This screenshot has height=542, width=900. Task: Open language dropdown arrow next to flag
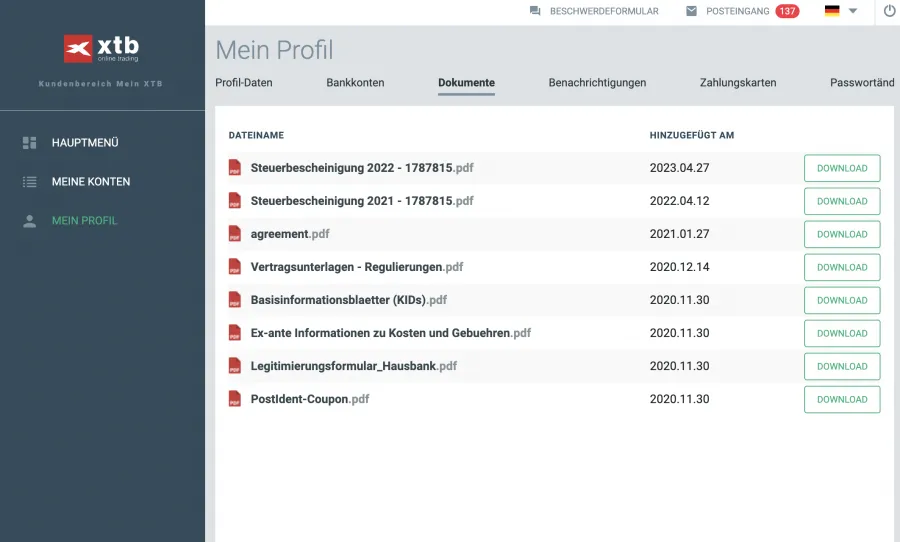click(x=853, y=11)
